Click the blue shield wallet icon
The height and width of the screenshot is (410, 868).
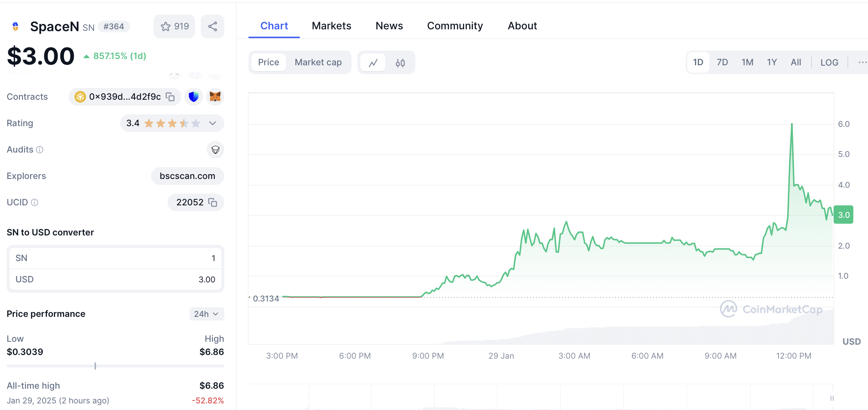(x=194, y=97)
